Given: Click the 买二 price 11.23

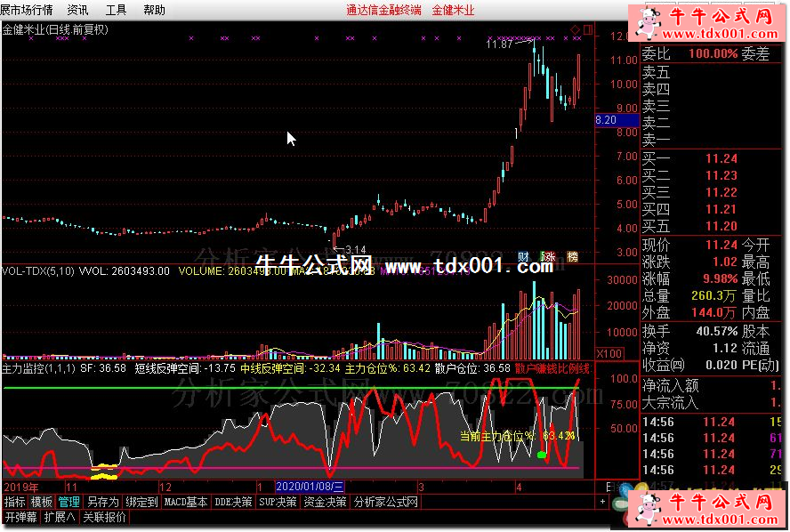Looking at the screenshot, I should [x=721, y=175].
